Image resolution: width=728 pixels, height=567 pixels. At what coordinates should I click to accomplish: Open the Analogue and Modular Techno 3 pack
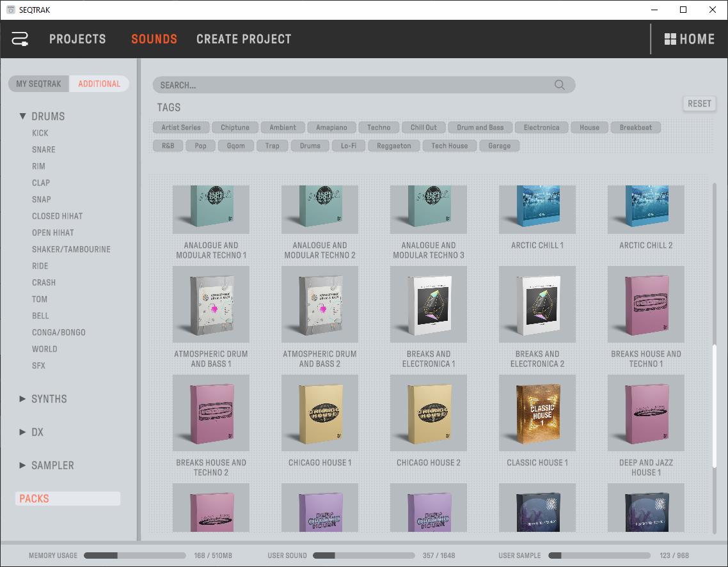pyautogui.click(x=428, y=210)
